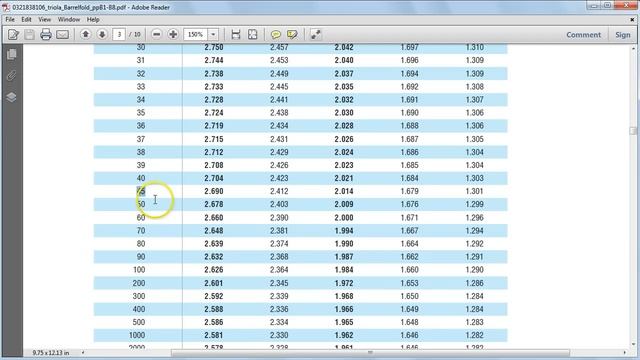Select the Highlight Text tool icon
Viewport: 640px width, 360px height.
292,35
